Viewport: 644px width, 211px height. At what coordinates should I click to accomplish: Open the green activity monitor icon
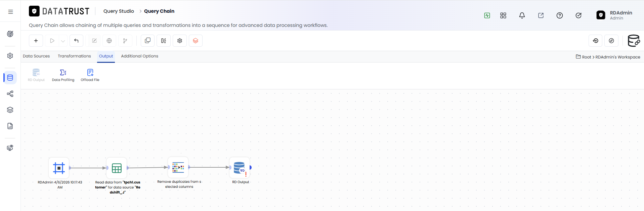pos(487,15)
